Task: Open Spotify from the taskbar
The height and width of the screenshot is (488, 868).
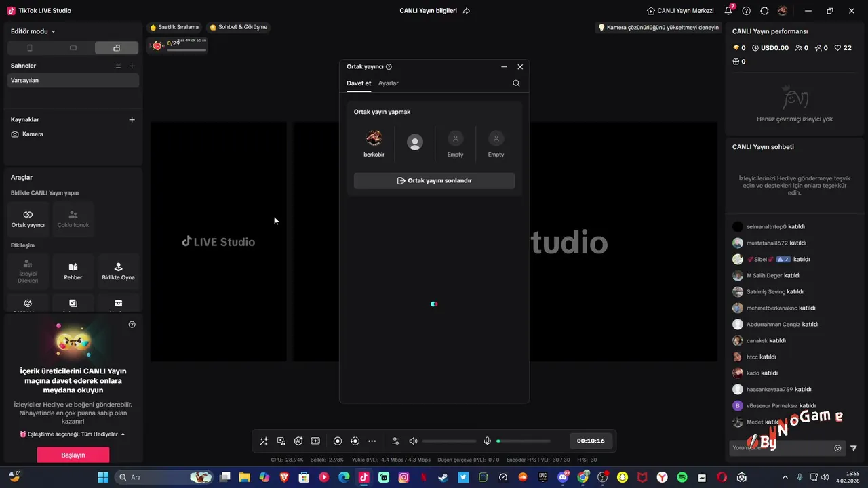Action: pyautogui.click(x=682, y=477)
